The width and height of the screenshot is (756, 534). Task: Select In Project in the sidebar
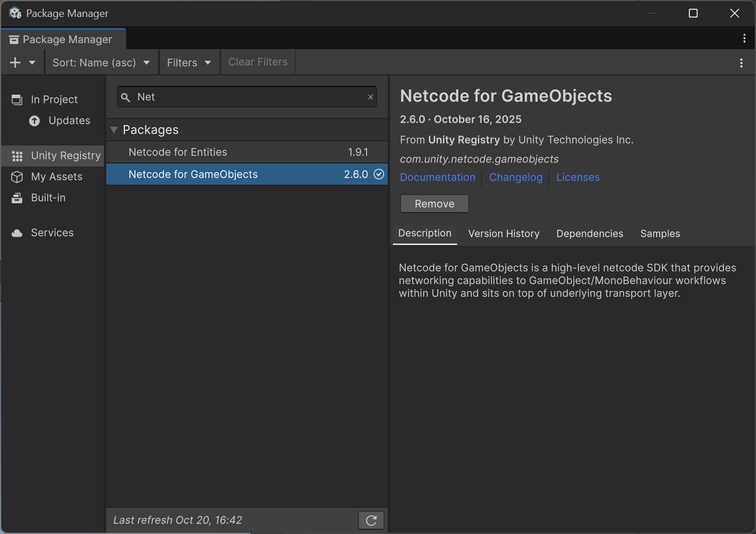(x=54, y=99)
